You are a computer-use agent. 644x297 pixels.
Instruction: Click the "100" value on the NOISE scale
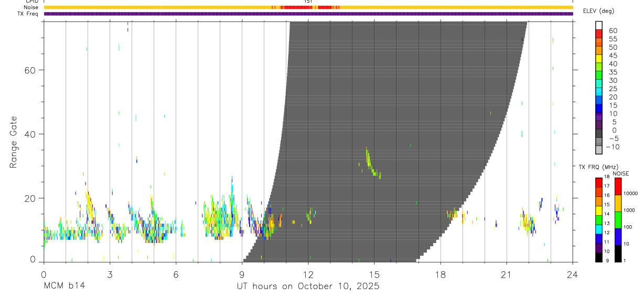point(628,227)
